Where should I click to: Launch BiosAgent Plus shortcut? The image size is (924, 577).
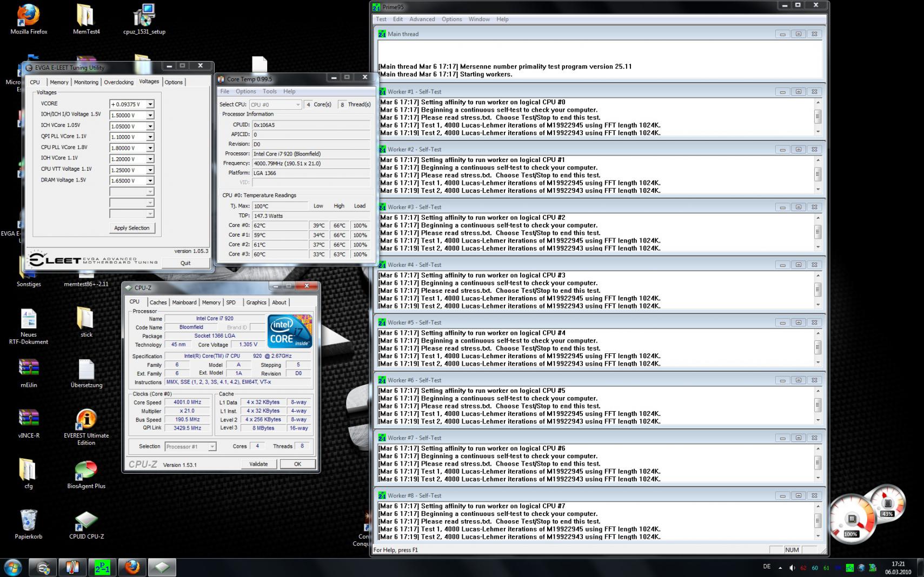[86, 473]
